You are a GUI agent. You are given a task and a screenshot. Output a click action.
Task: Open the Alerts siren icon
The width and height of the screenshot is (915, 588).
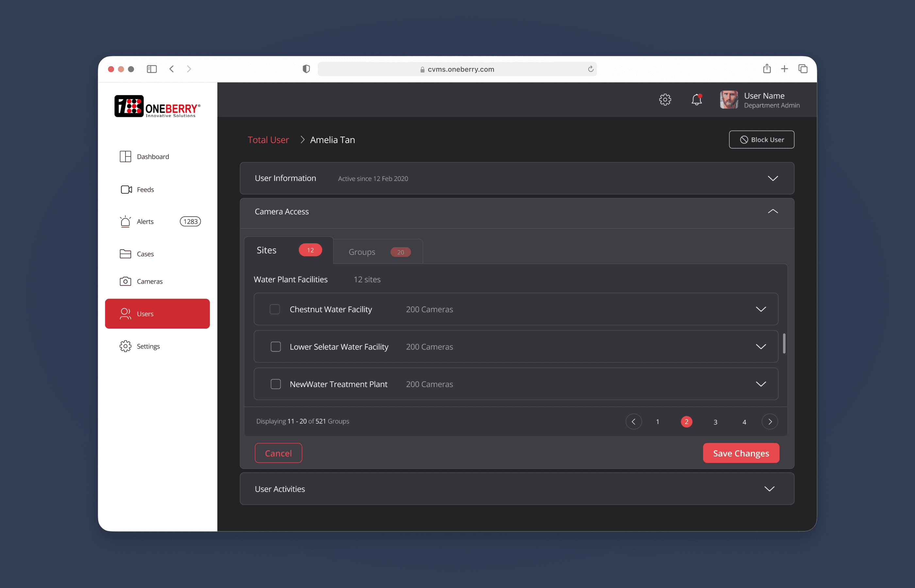tap(125, 221)
